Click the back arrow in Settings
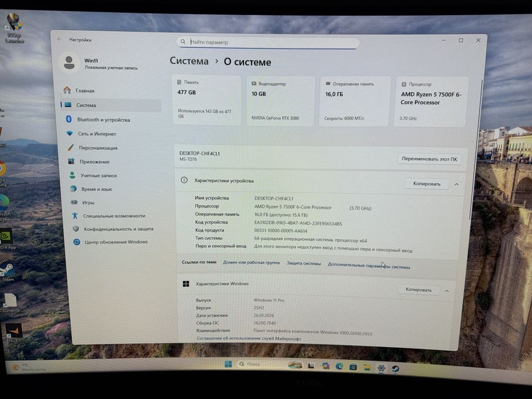This screenshot has height=399, width=532. (60, 39)
